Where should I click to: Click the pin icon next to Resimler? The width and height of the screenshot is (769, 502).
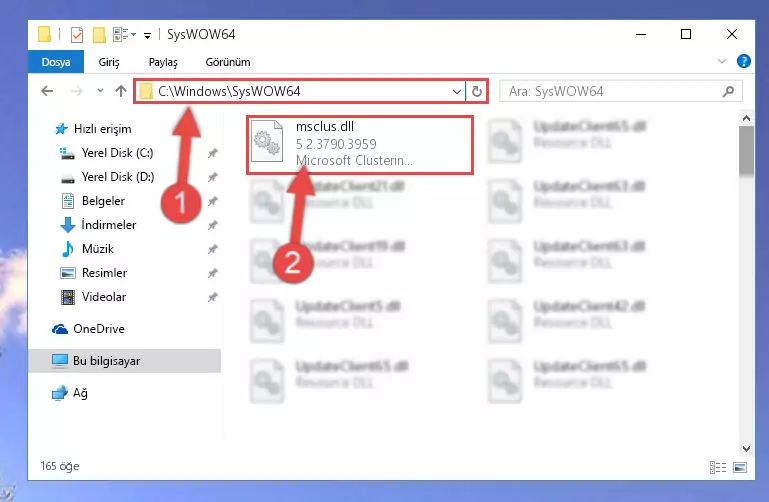(x=212, y=273)
